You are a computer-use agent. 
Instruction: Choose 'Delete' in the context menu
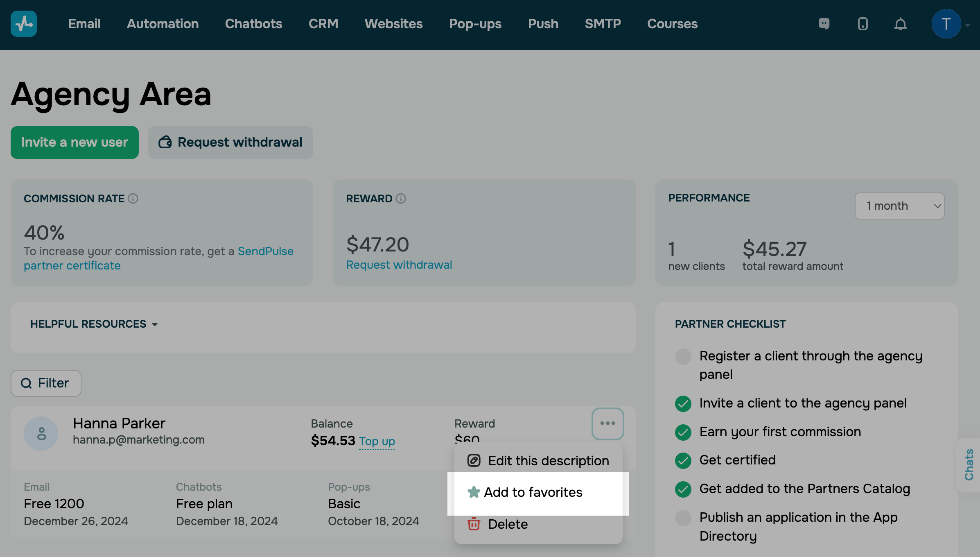(508, 524)
